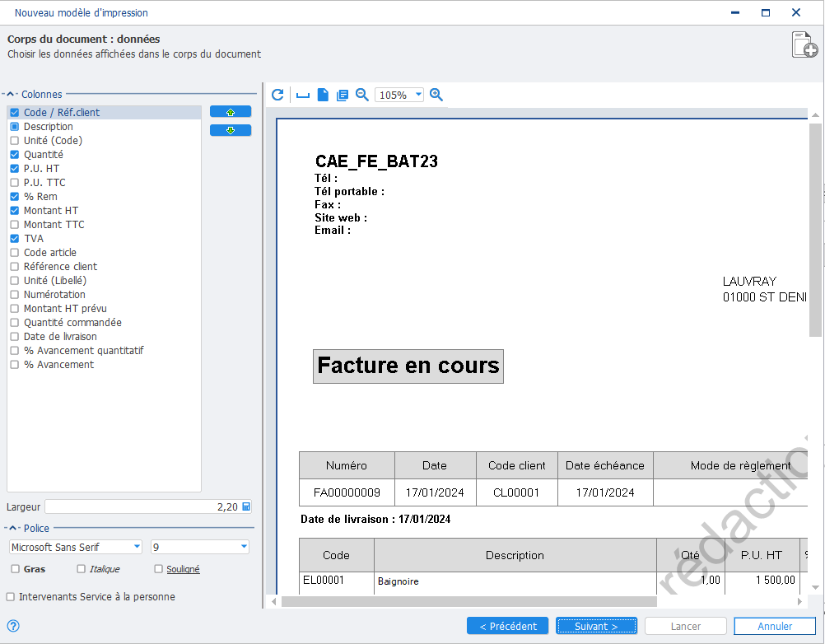Zoom in the preview
825x644 pixels.
(x=436, y=95)
